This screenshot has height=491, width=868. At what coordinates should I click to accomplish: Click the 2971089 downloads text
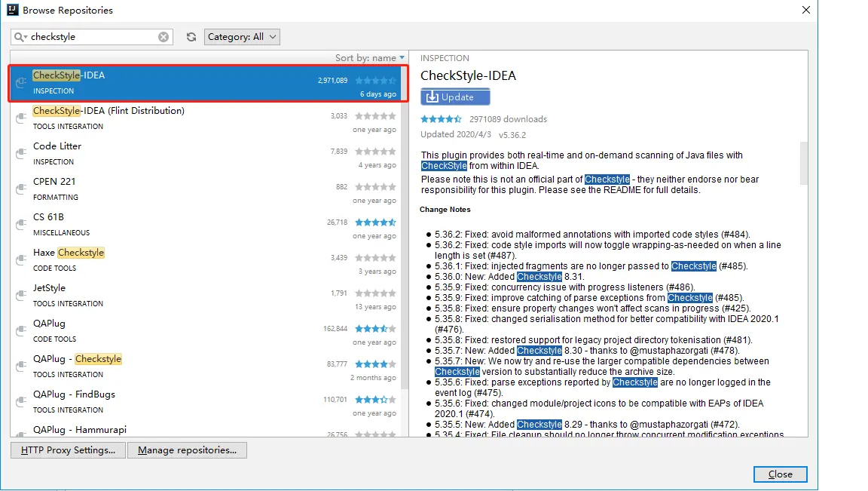pyautogui.click(x=508, y=119)
